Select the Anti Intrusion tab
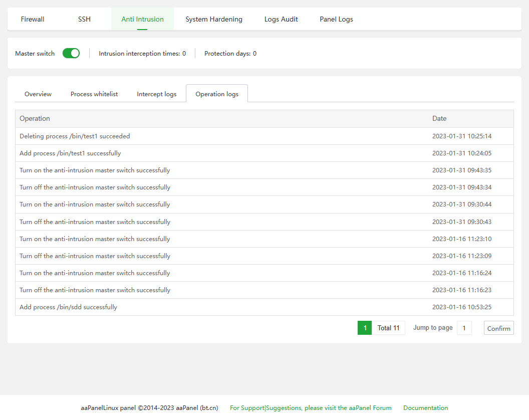This screenshot has height=420, width=529. (x=142, y=19)
